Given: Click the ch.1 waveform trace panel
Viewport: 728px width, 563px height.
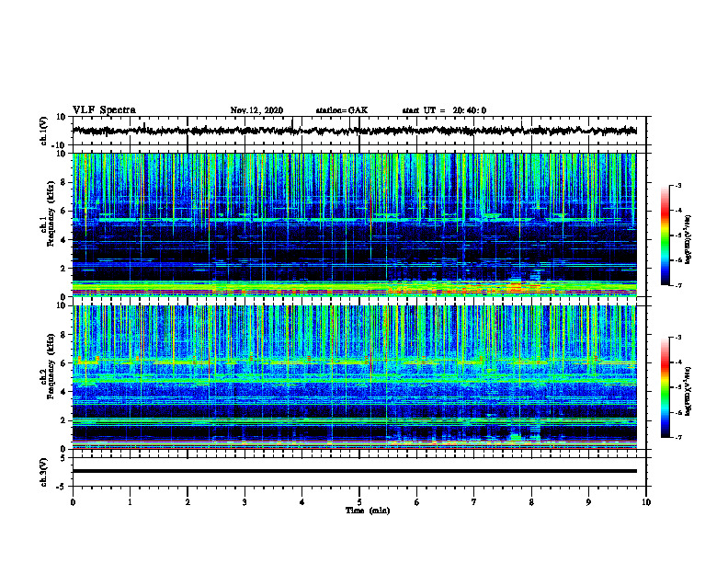Looking at the screenshot, I should point(358,131).
